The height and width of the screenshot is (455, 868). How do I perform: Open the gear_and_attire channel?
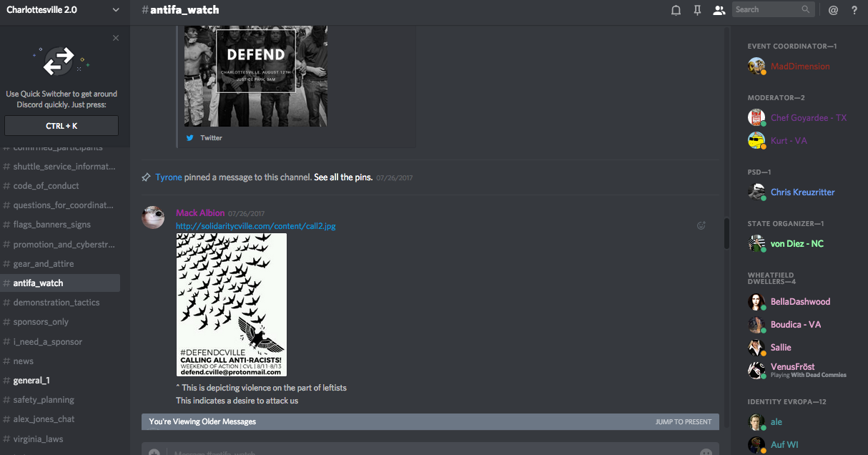43,264
